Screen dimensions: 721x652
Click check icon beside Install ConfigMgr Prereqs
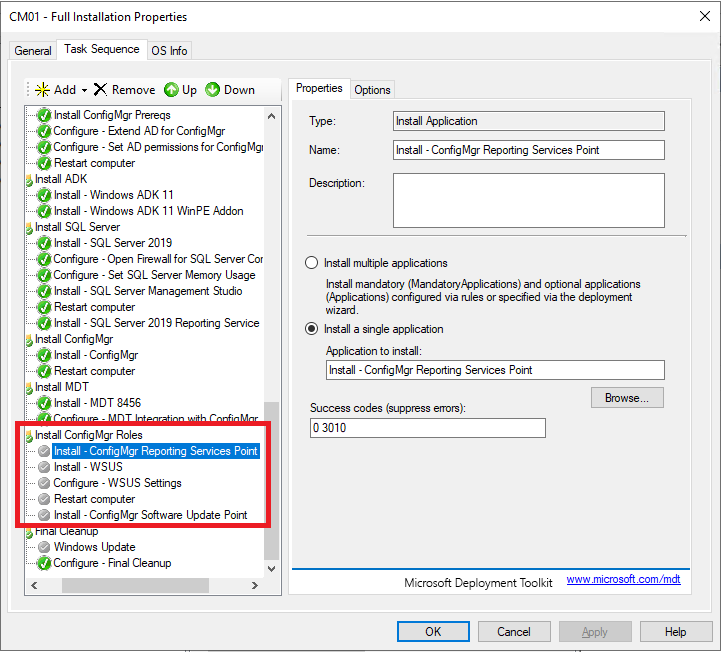(x=44, y=115)
